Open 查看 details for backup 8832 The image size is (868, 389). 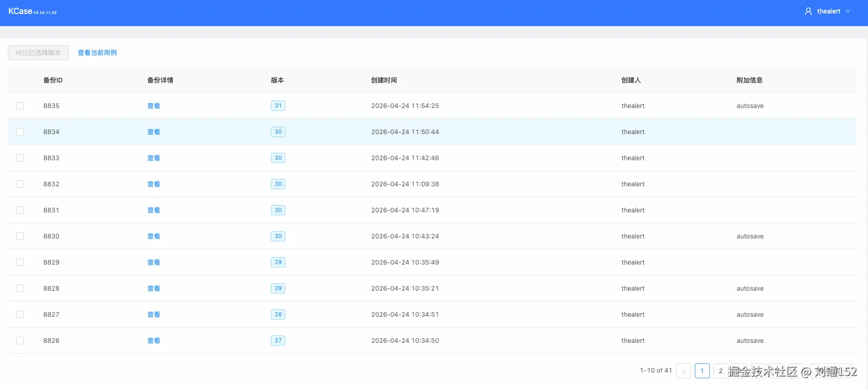[154, 184]
